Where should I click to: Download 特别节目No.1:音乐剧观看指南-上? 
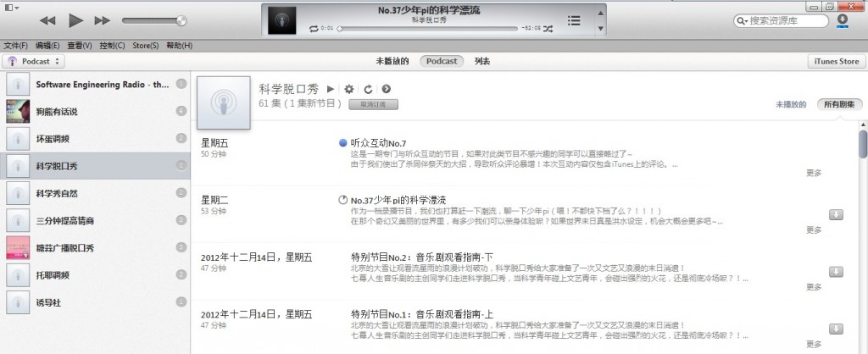click(x=836, y=329)
